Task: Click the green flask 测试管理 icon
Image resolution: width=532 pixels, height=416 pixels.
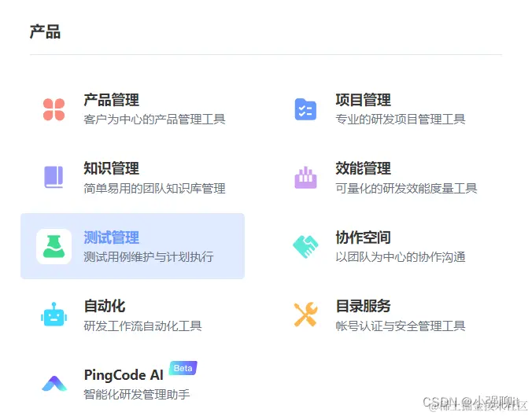Action: pos(54,246)
